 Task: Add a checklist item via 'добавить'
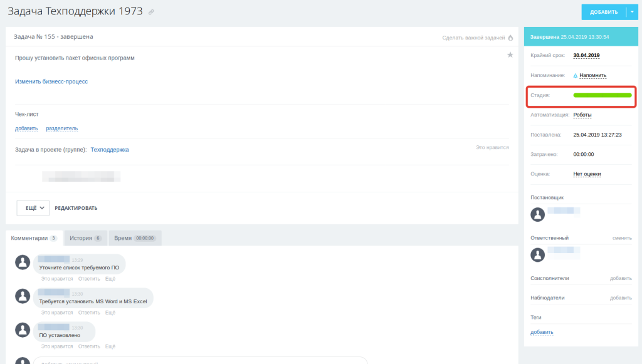pyautogui.click(x=26, y=128)
